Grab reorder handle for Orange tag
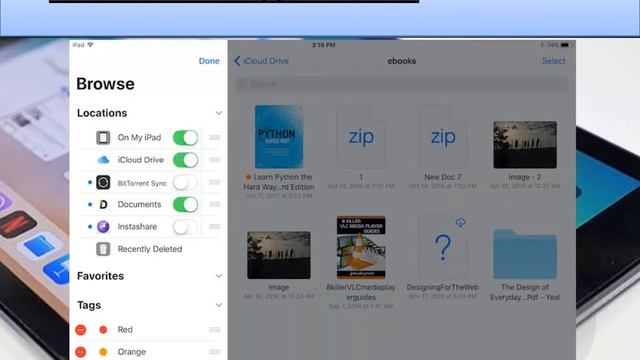This screenshot has height=360, width=640. click(x=215, y=351)
